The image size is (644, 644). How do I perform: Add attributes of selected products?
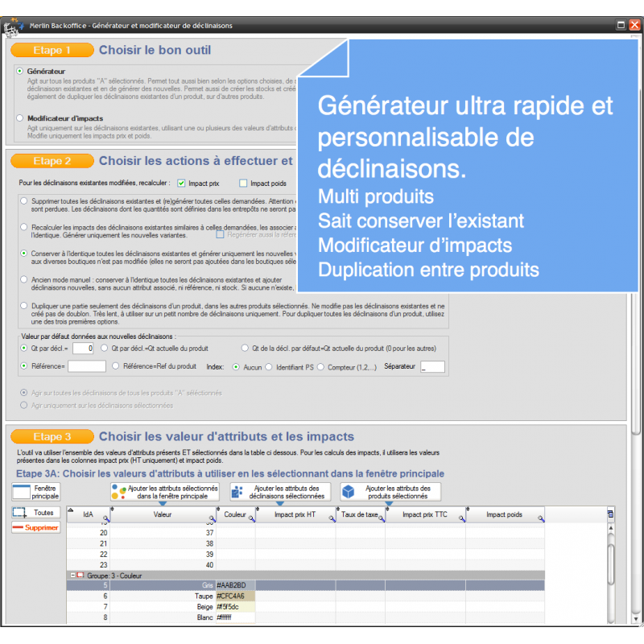[x=390, y=492]
